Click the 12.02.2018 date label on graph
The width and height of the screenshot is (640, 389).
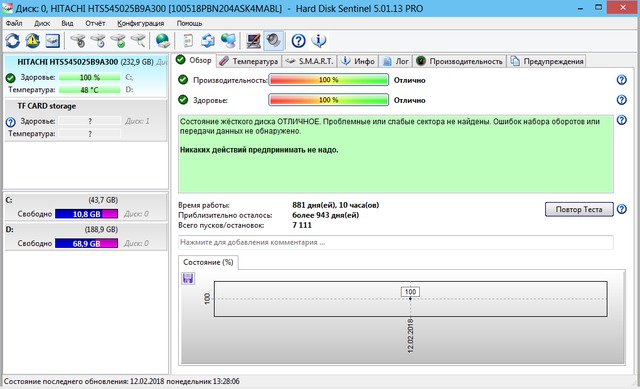tap(410, 336)
